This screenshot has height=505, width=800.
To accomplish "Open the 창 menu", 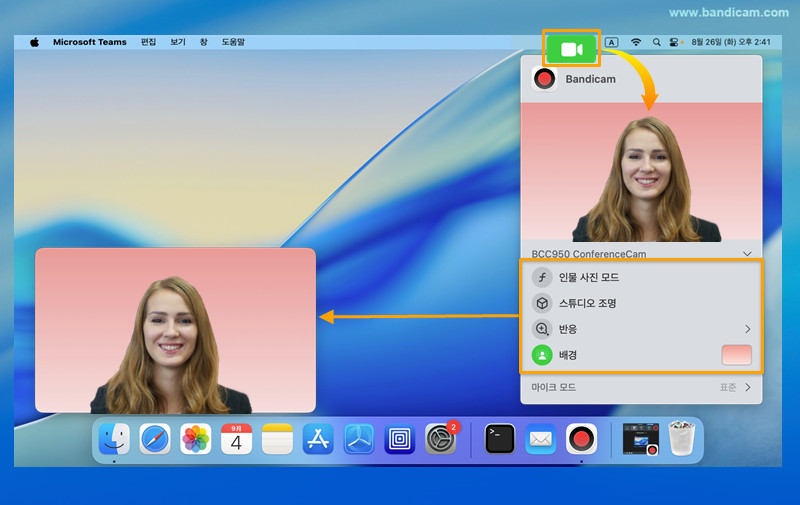I will 204,42.
